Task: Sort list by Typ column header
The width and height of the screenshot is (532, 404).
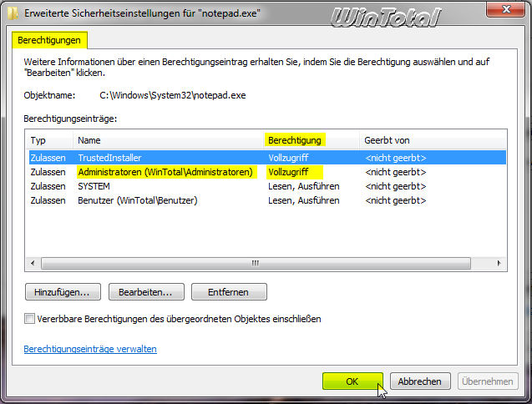Action: (49, 140)
